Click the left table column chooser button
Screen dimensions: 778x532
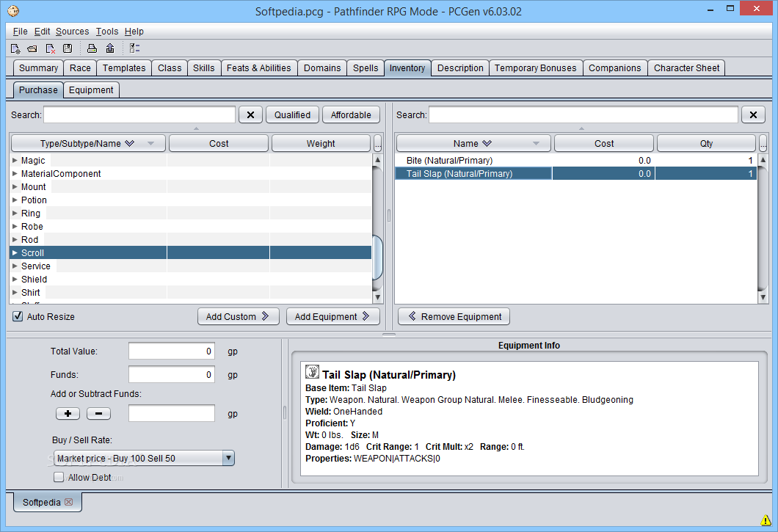click(x=377, y=143)
